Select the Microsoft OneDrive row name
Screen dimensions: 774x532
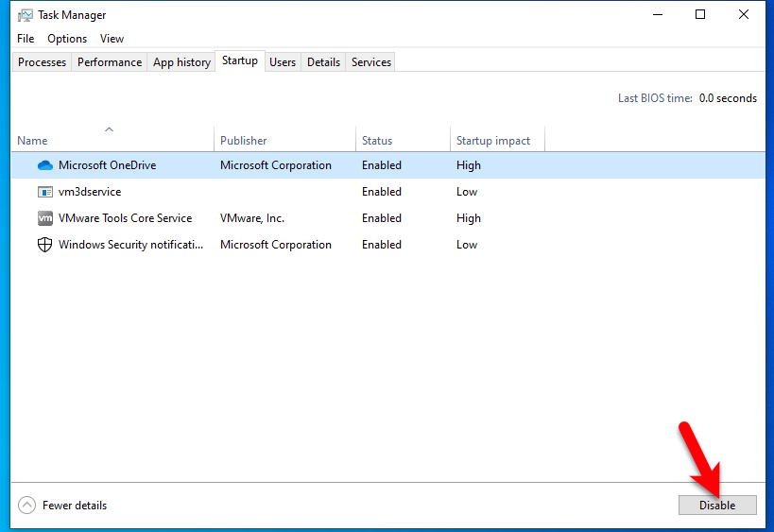coord(107,165)
